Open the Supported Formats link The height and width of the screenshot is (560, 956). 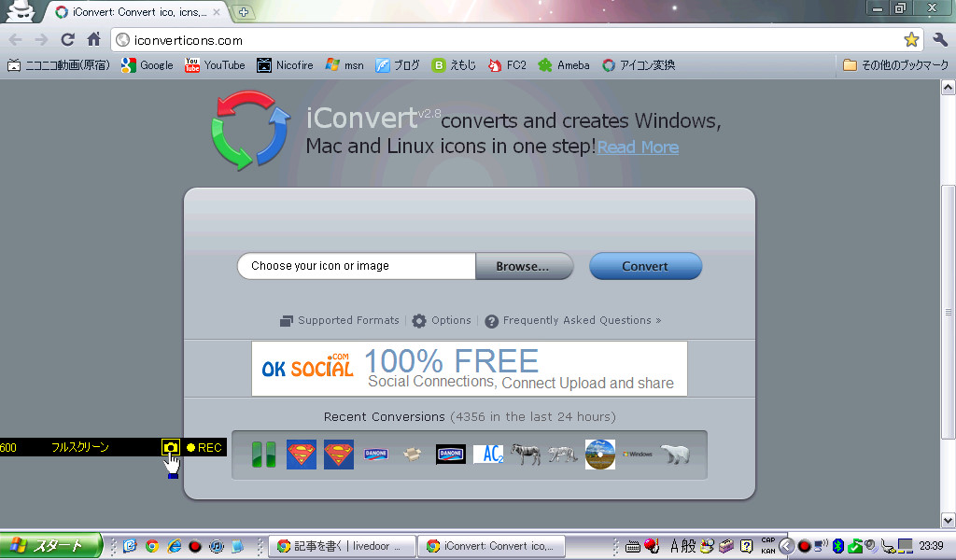pos(339,320)
